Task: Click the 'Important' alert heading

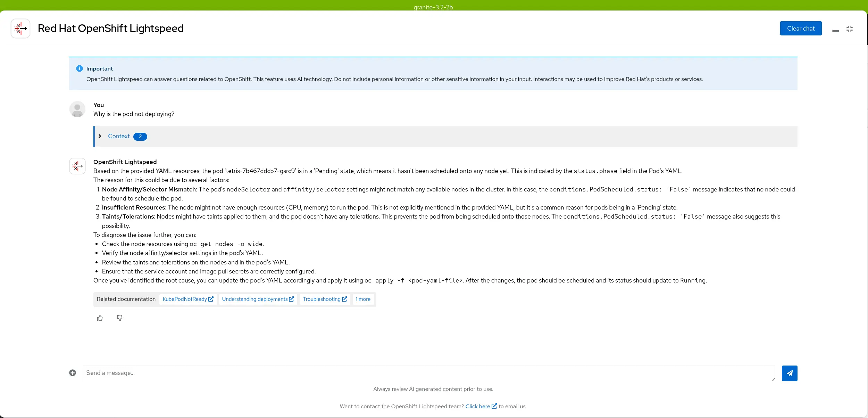Action: click(x=99, y=68)
